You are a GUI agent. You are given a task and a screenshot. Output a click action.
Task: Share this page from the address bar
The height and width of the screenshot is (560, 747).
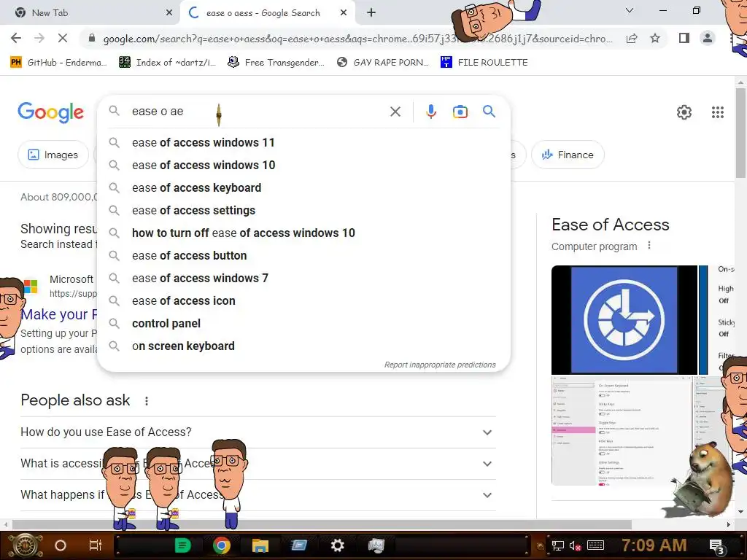tap(632, 38)
